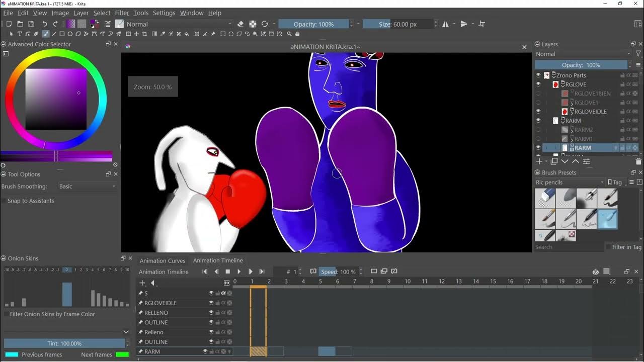644x362 pixels.
Task: Select the Freehand Brush tool
Action: (x=46, y=34)
